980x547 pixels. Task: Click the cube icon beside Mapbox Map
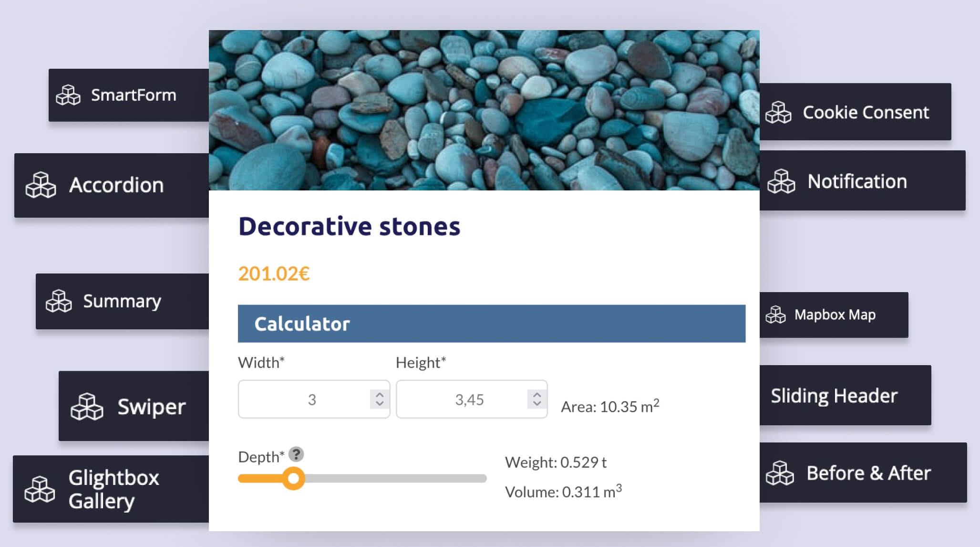775,315
